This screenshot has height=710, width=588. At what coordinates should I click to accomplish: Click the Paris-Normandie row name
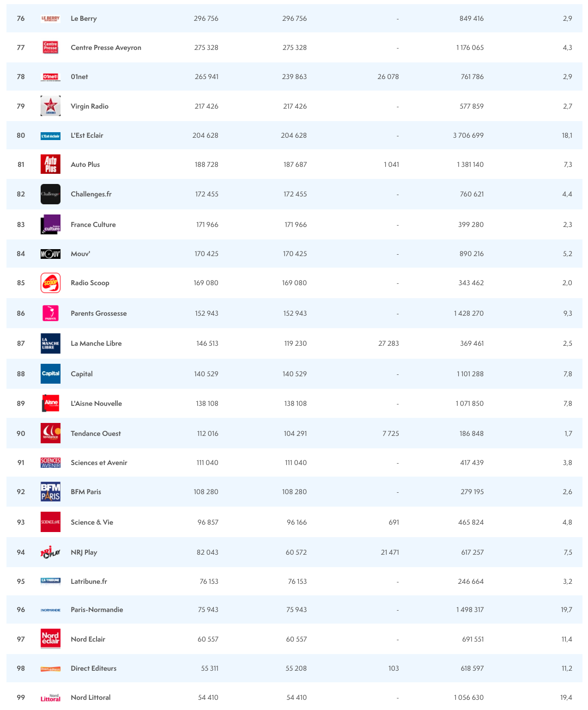click(x=97, y=610)
